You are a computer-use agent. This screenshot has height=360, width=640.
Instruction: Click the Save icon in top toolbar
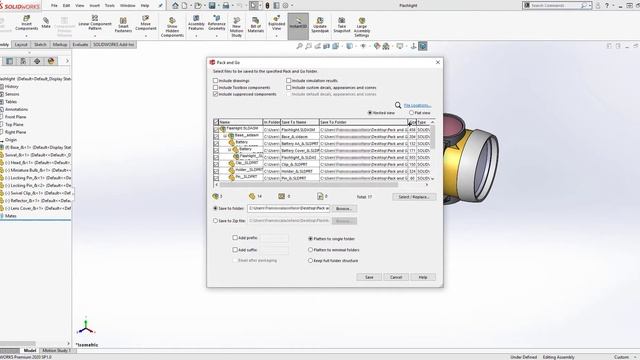[212, 5]
